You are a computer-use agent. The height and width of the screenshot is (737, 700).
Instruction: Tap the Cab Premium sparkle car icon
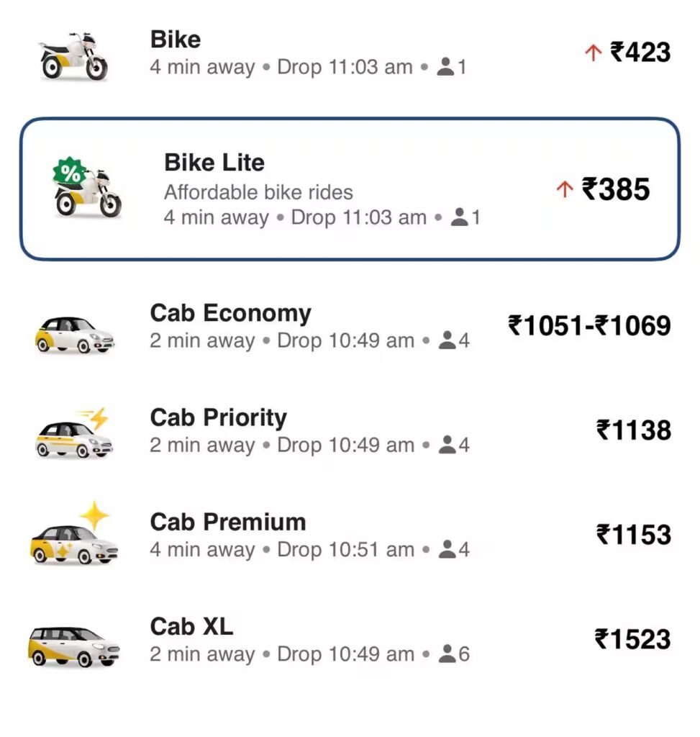tap(74, 533)
